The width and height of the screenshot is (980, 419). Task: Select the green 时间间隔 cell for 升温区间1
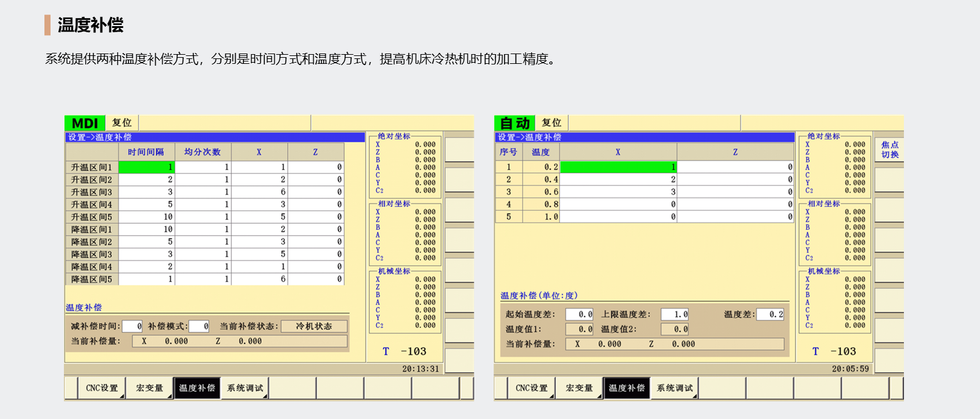(x=146, y=167)
